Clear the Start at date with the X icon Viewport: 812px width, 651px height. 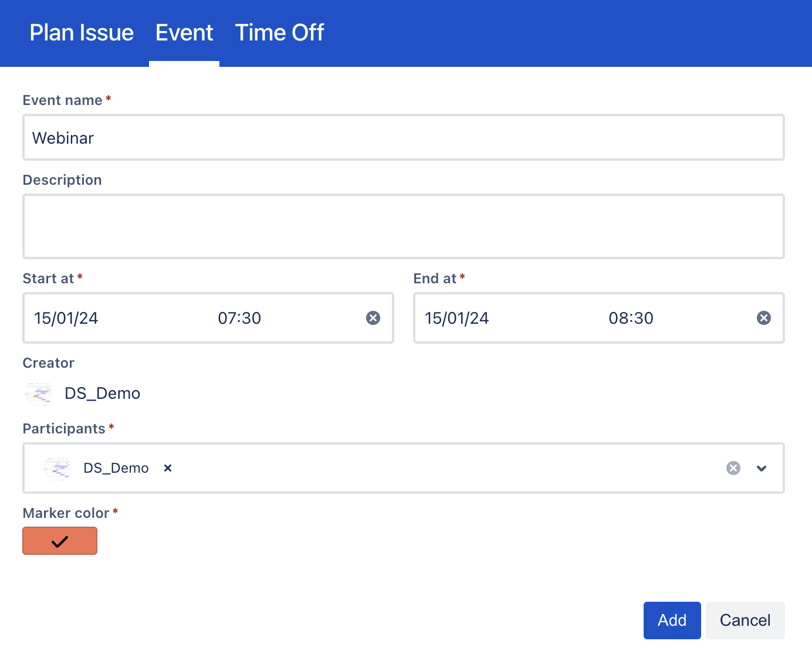coord(373,318)
